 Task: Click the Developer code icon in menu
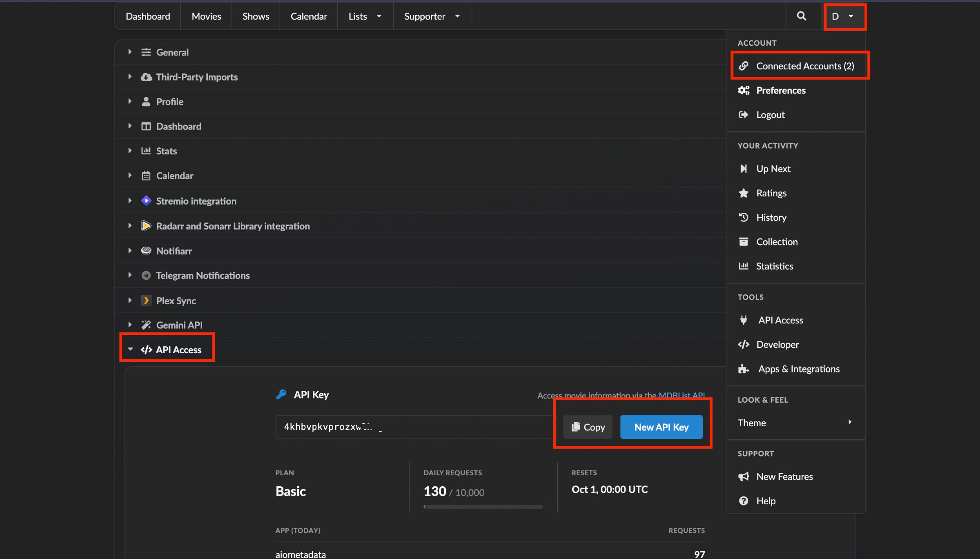[744, 345]
